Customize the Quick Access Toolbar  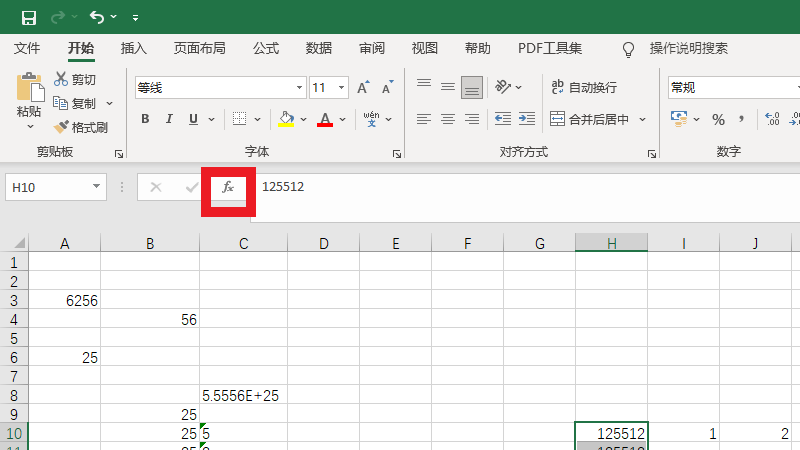pyautogui.click(x=135, y=18)
